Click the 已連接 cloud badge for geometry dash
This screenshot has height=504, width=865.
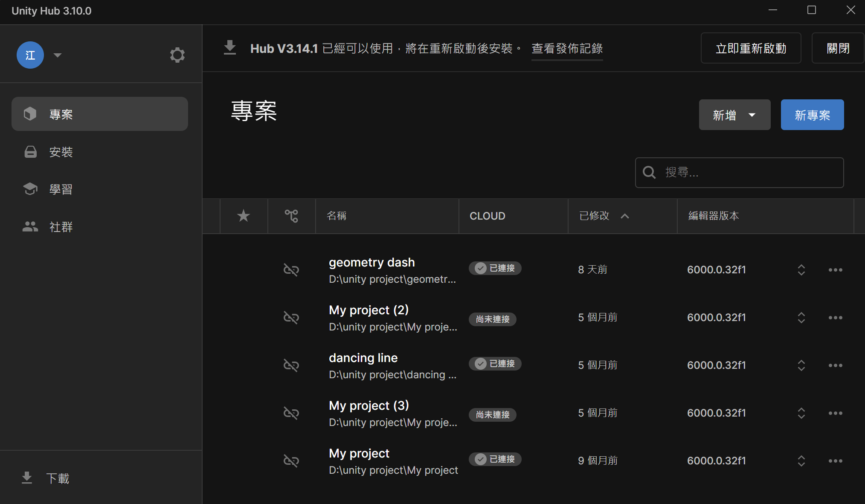pyautogui.click(x=495, y=268)
